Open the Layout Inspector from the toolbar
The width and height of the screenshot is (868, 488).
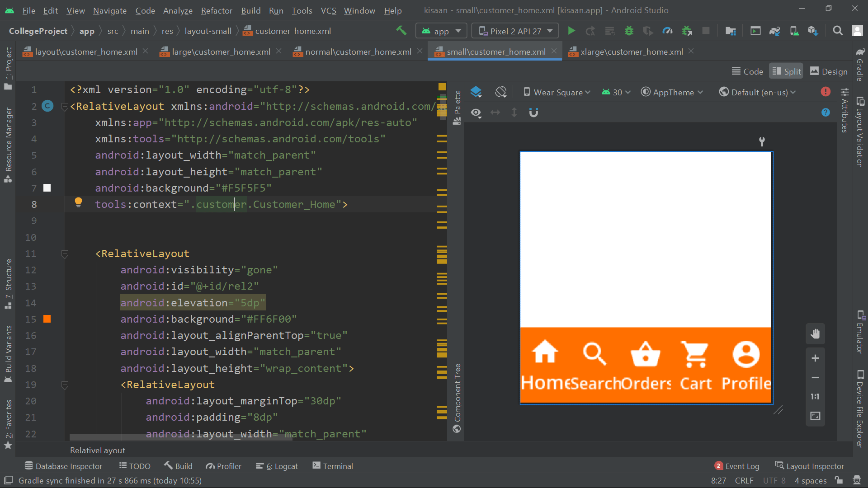pos(815,466)
